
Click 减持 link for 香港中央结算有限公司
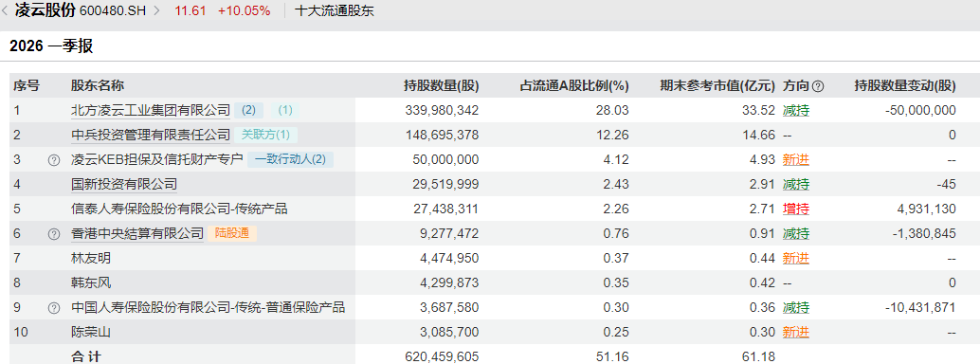(x=795, y=234)
